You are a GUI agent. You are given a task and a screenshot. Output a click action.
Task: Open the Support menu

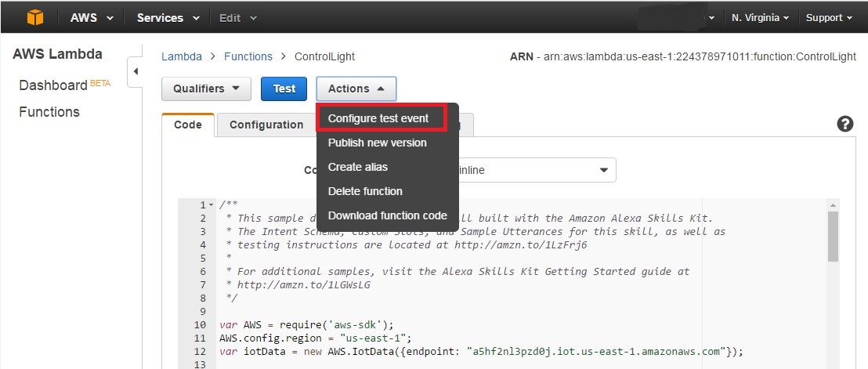pos(829,18)
